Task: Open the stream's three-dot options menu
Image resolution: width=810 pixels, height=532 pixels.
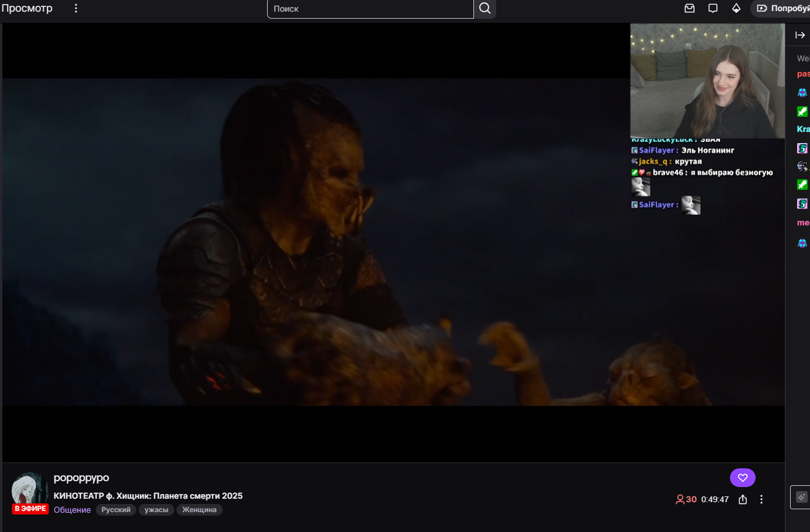Action: tap(761, 499)
